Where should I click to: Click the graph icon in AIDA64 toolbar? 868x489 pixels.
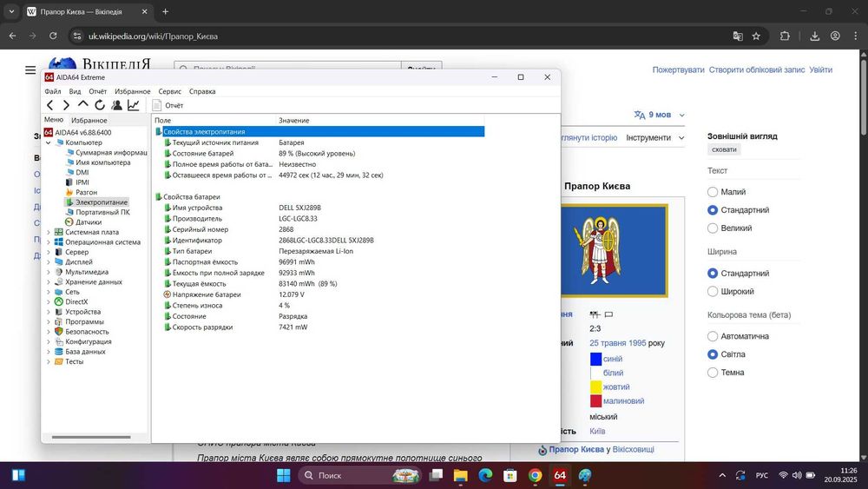click(134, 105)
